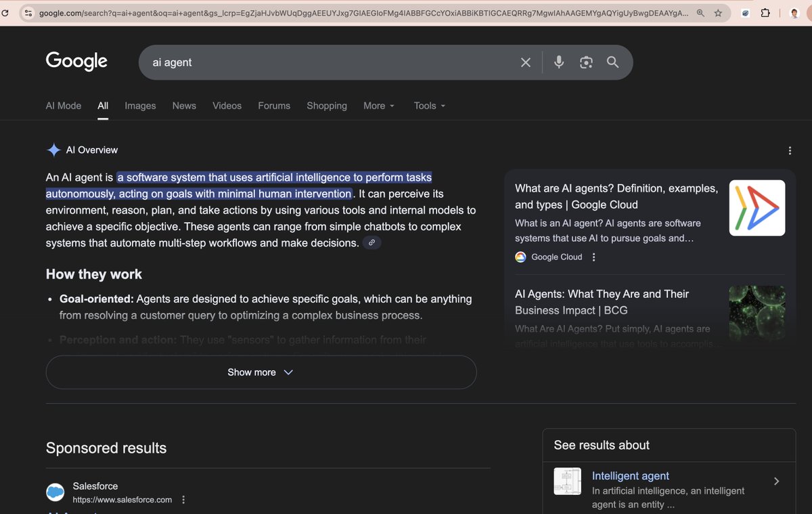This screenshot has width=812, height=514.
Task: Reload the page
Action: click(x=5, y=12)
